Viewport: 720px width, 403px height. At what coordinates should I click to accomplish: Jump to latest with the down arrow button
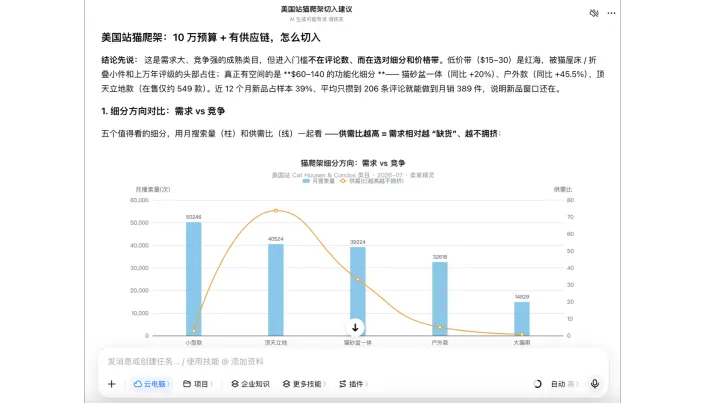click(355, 328)
